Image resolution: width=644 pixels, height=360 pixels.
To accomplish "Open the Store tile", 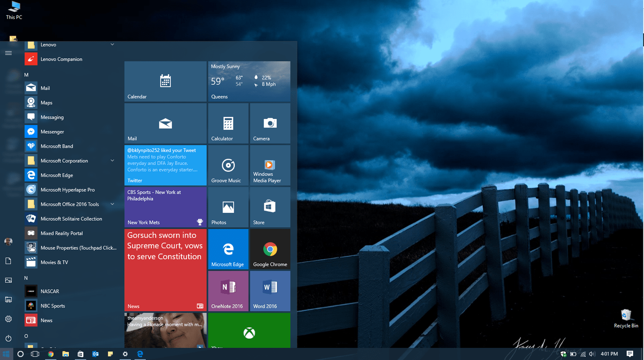I will click(x=270, y=207).
